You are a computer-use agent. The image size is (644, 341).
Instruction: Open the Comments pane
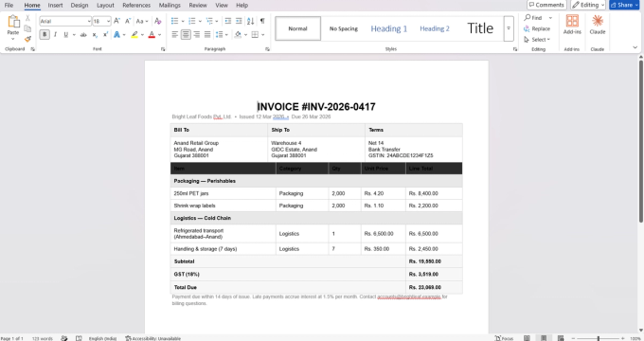(x=546, y=5)
